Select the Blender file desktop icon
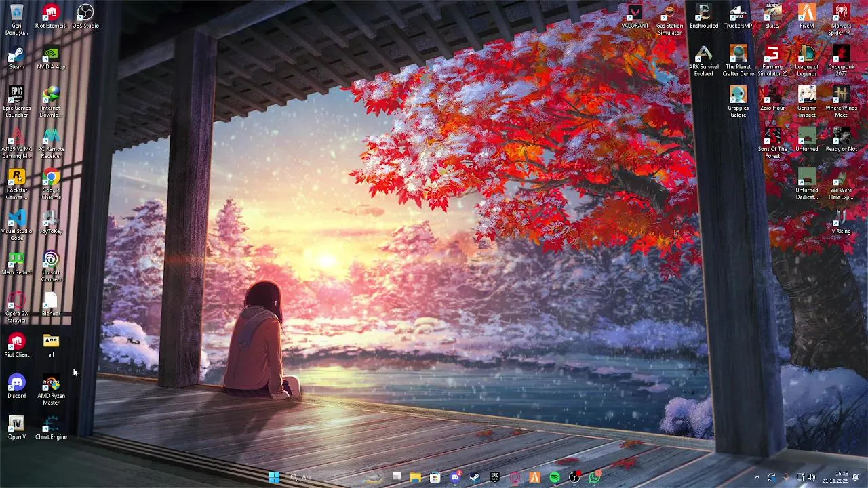This screenshot has width=868, height=488. tap(51, 304)
